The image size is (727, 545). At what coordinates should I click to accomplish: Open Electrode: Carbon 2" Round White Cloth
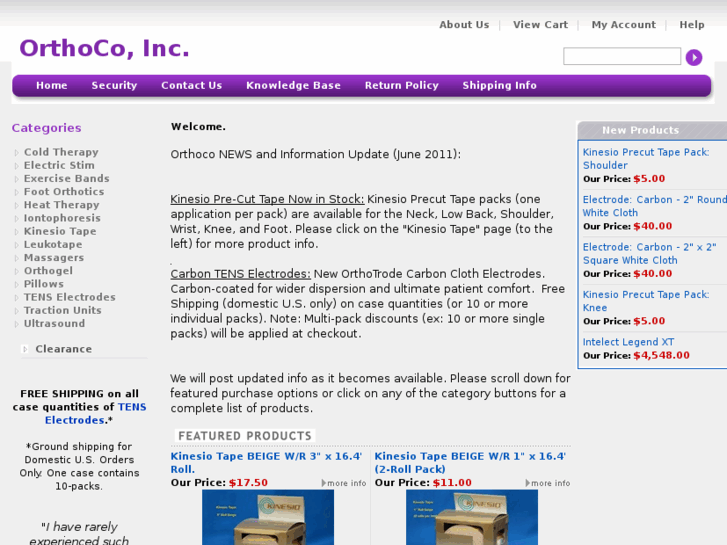[x=654, y=206]
